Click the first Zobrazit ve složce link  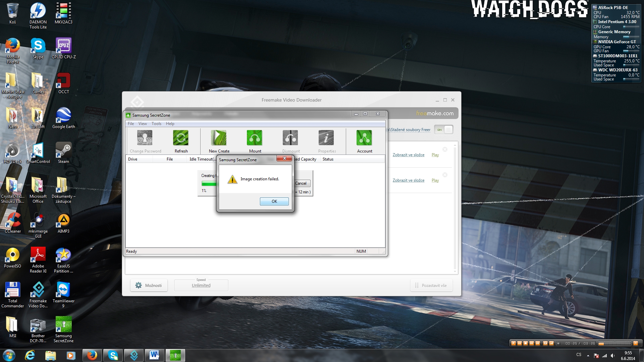(x=408, y=155)
